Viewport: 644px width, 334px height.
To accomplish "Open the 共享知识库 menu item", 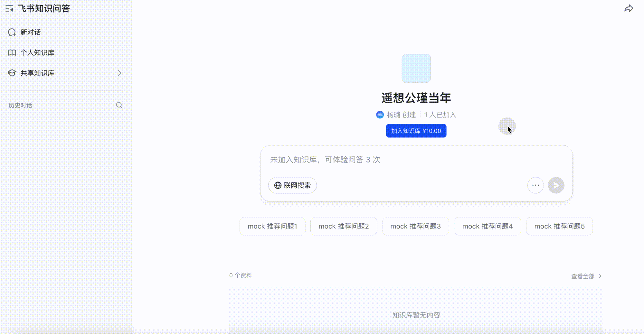I will [37, 73].
